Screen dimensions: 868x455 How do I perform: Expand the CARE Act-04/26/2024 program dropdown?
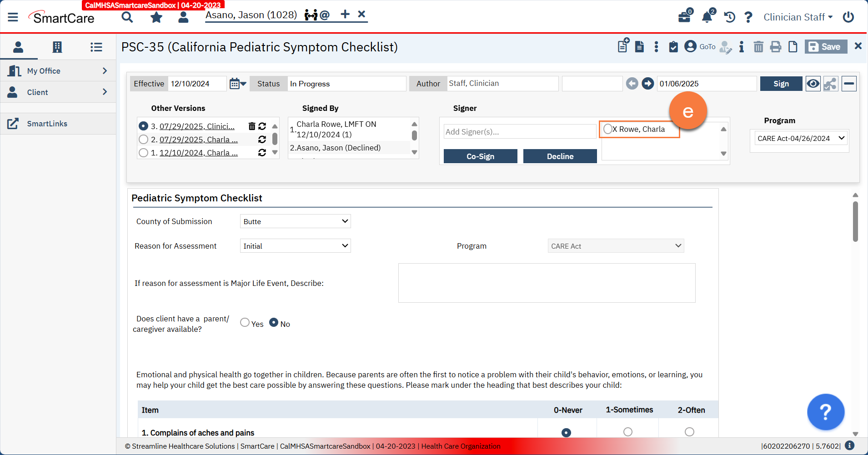click(x=799, y=138)
